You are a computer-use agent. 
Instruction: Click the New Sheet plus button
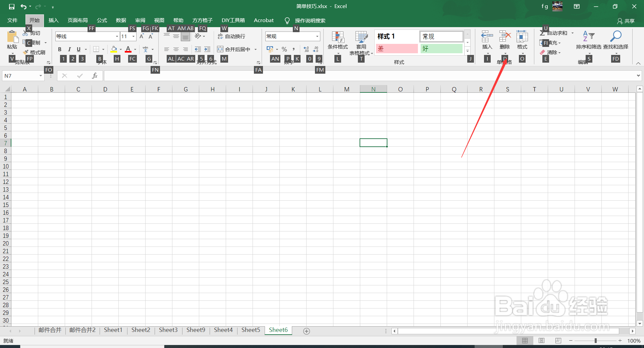306,331
